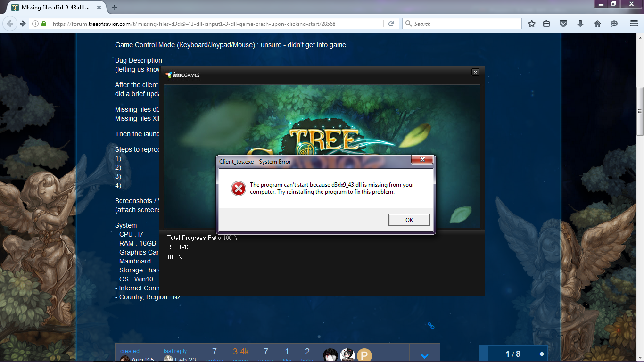Close the imcGAMES launcher window
The image size is (644, 362).
(475, 72)
